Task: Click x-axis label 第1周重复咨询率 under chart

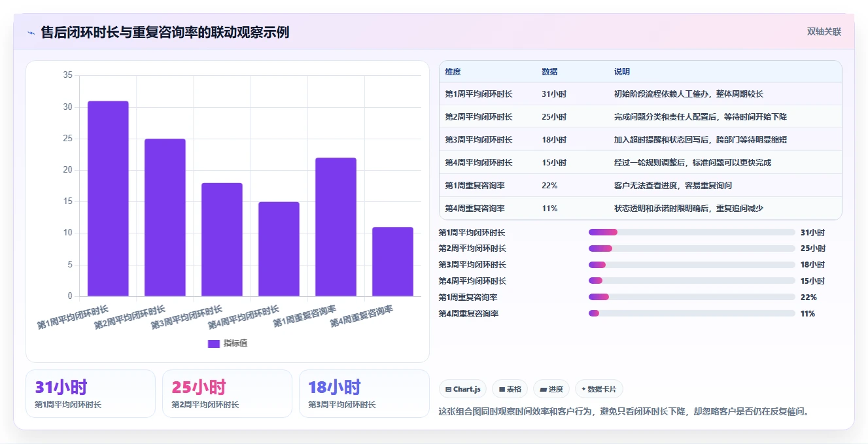Action: [x=305, y=316]
